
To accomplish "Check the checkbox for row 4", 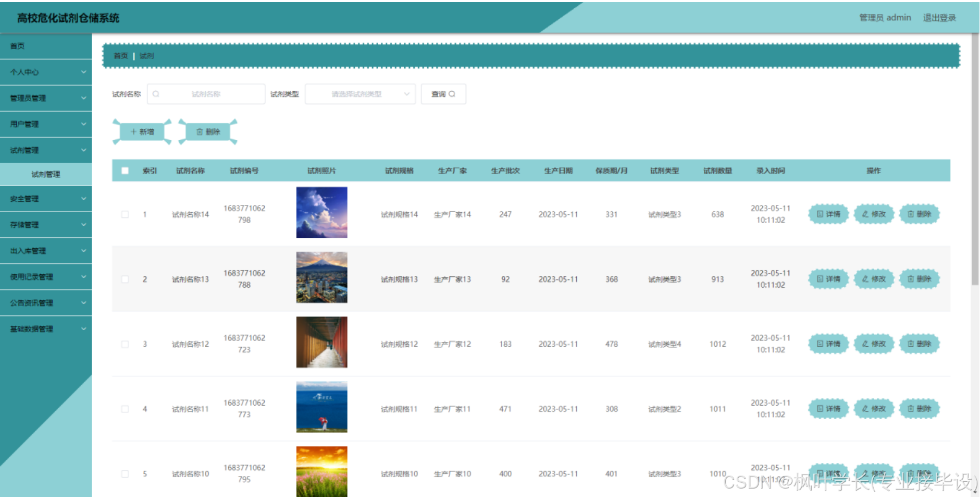I will pos(125,409).
